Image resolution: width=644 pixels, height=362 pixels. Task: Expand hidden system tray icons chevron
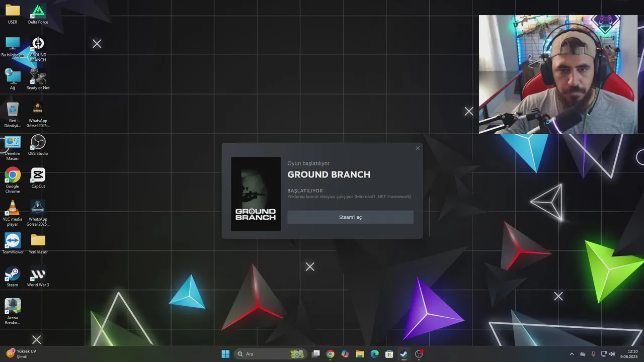tap(572, 354)
